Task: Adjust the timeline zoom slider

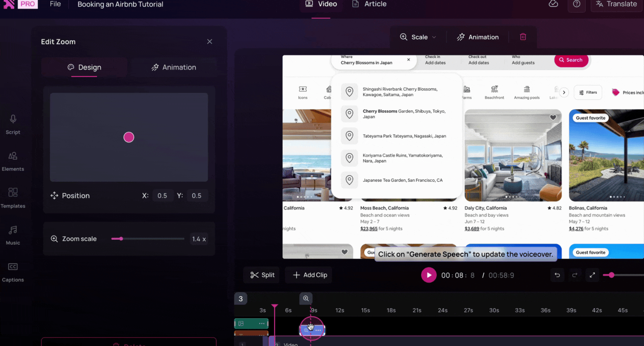Action: point(624,275)
